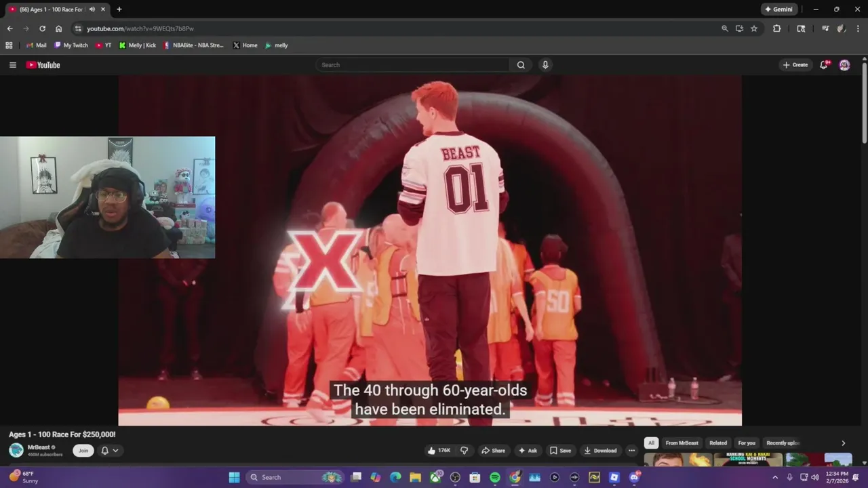868x488 pixels.
Task: Open the Melly | Kick bookmark
Action: coord(137,45)
